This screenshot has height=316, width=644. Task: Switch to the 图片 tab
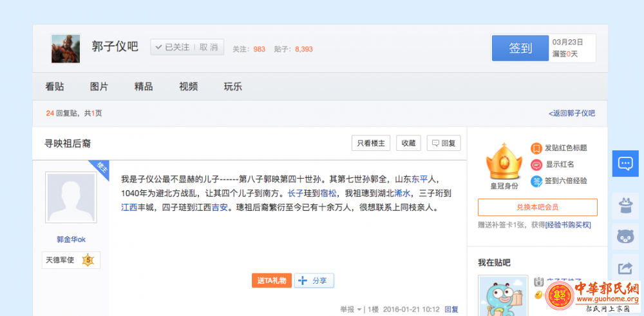(x=99, y=86)
